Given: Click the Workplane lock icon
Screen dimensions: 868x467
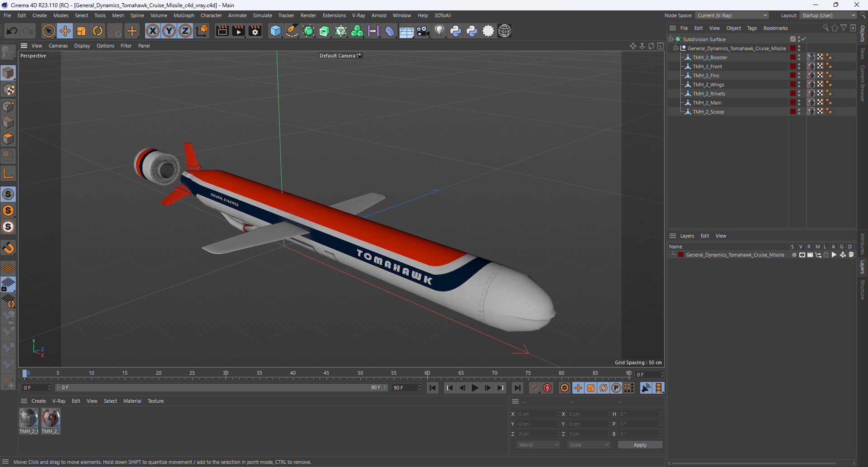Looking at the screenshot, I should [8, 285].
